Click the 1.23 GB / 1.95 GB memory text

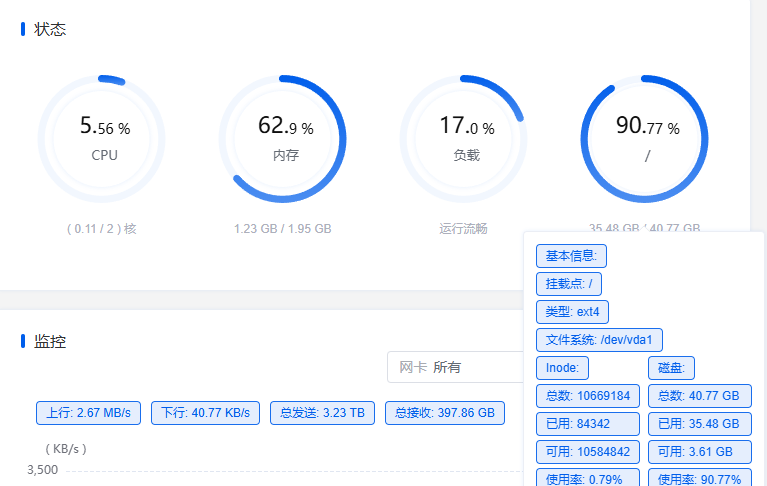tap(282, 229)
